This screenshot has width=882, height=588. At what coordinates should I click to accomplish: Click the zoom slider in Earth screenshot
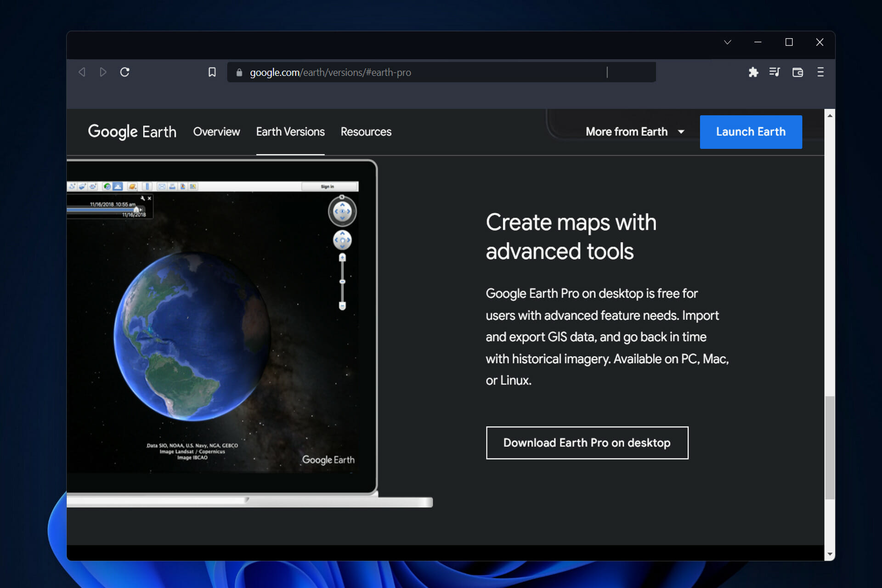click(x=342, y=282)
